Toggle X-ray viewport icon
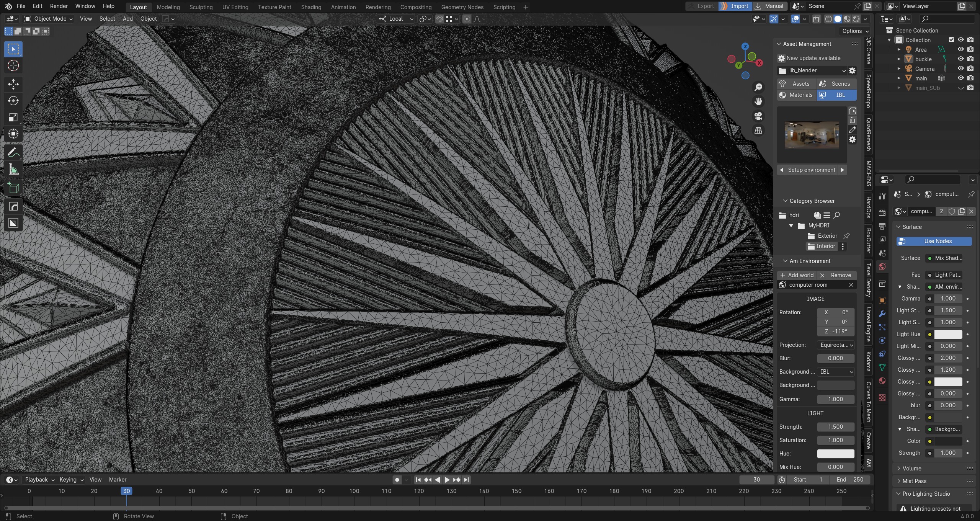The image size is (980, 521). pos(816,19)
